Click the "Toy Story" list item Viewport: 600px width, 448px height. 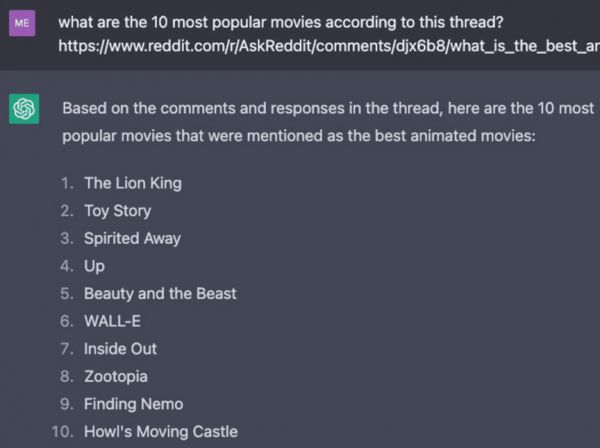[117, 211]
